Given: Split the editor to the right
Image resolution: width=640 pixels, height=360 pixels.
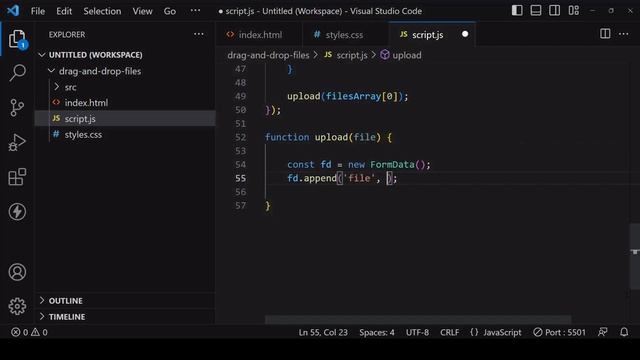Looking at the screenshot, I should pos(605,34).
